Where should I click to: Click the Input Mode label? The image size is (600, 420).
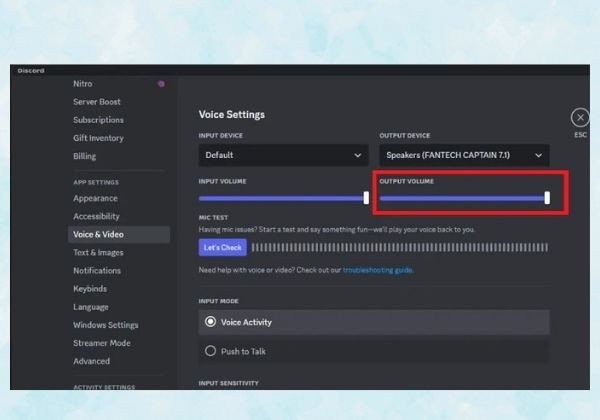218,301
